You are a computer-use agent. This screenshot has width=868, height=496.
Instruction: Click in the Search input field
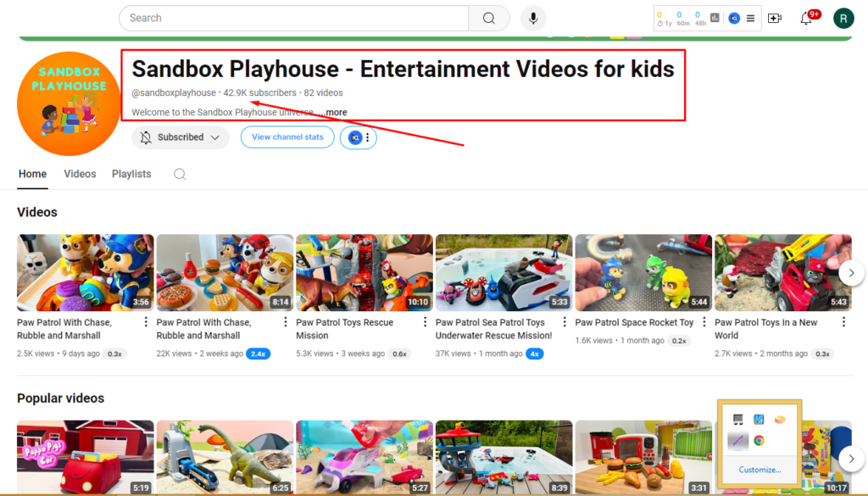tap(294, 19)
